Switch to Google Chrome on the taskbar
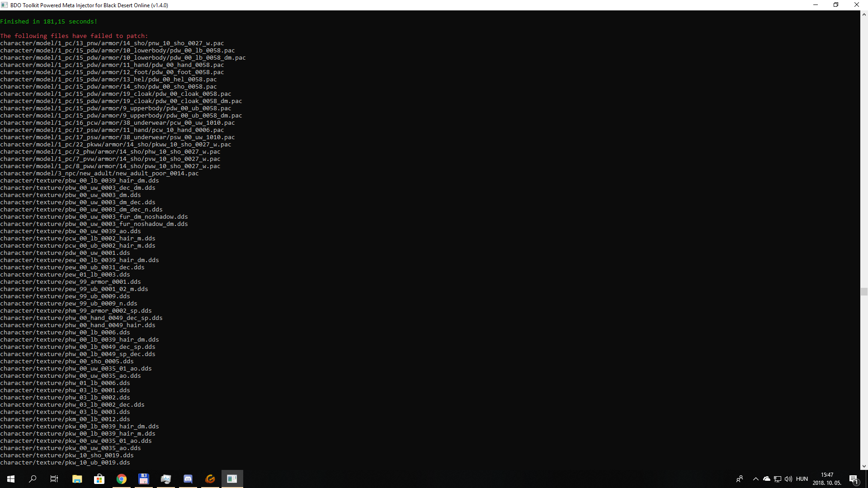 (x=121, y=479)
